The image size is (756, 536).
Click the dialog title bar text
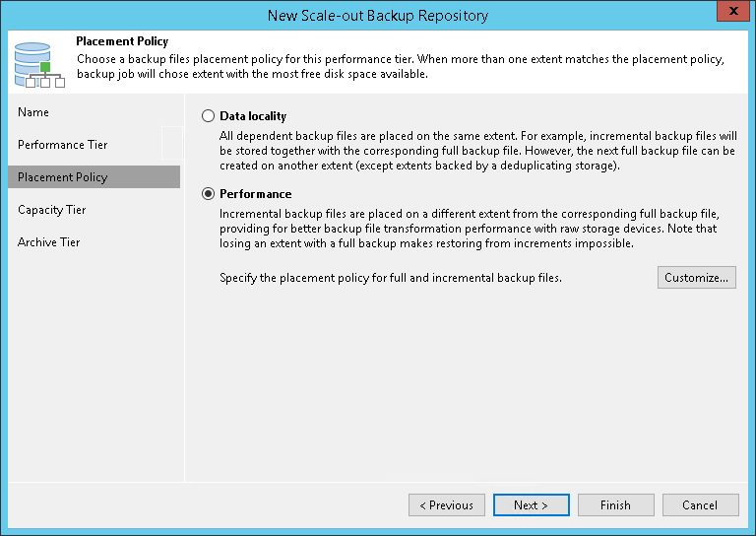378,15
